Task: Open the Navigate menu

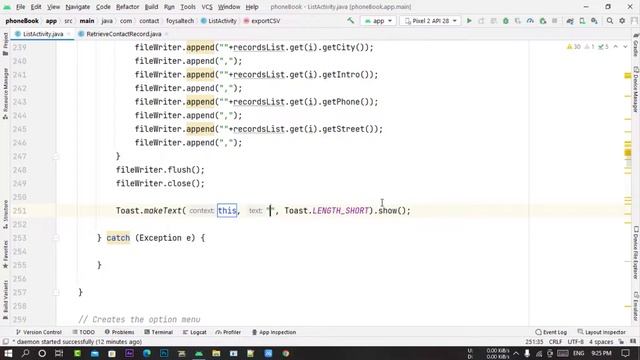Action: (x=78, y=7)
